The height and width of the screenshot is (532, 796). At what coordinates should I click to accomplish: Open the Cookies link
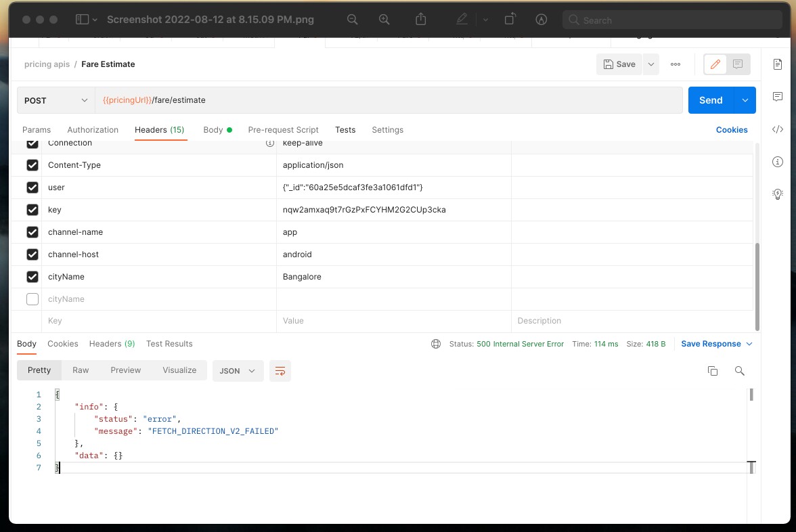[x=732, y=130]
